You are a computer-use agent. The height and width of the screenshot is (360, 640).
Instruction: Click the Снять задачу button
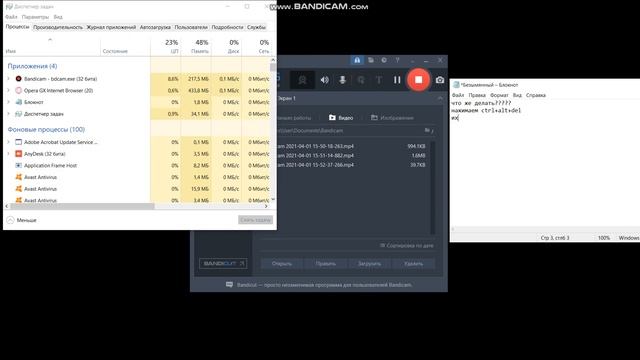coord(256,220)
